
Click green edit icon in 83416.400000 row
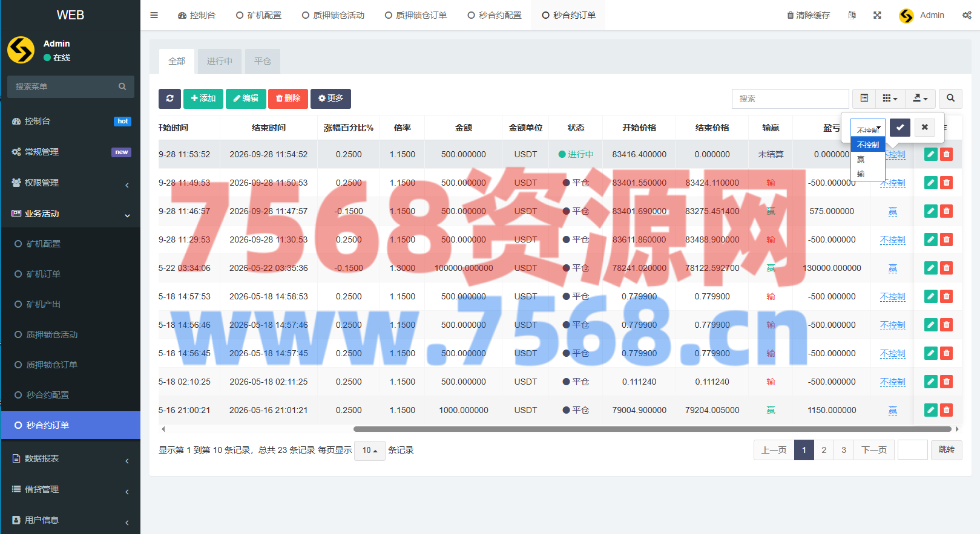click(931, 154)
